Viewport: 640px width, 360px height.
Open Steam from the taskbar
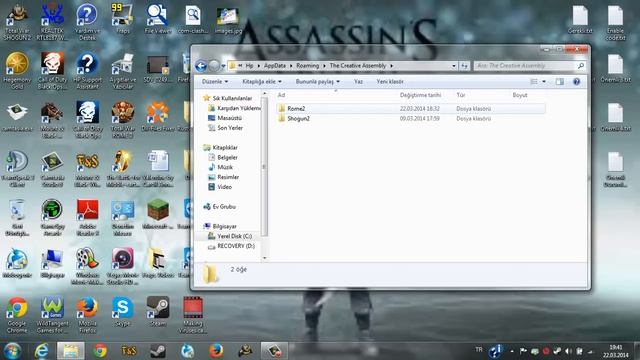click(158, 351)
